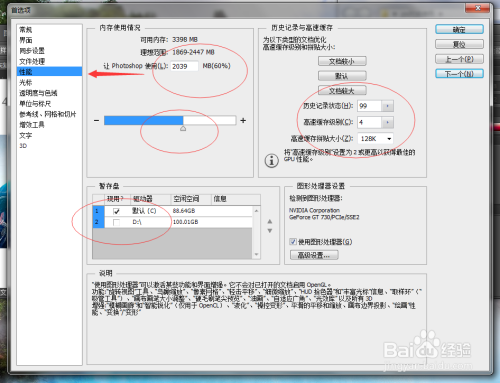The width and height of the screenshot is (500, 383).
Task: Open 高级设置... for the graphics processor
Action: coord(314,255)
